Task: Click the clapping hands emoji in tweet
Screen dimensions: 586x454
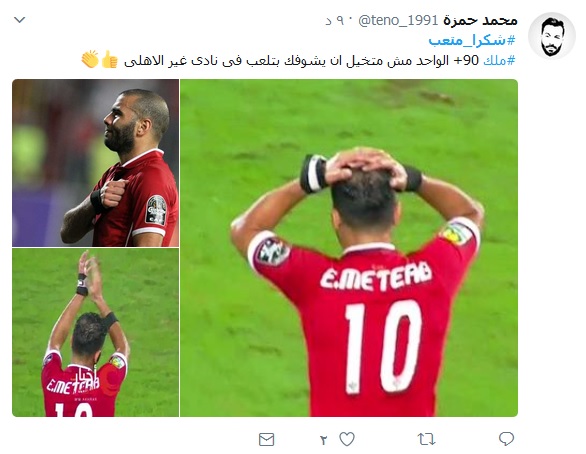Action: click(x=90, y=59)
